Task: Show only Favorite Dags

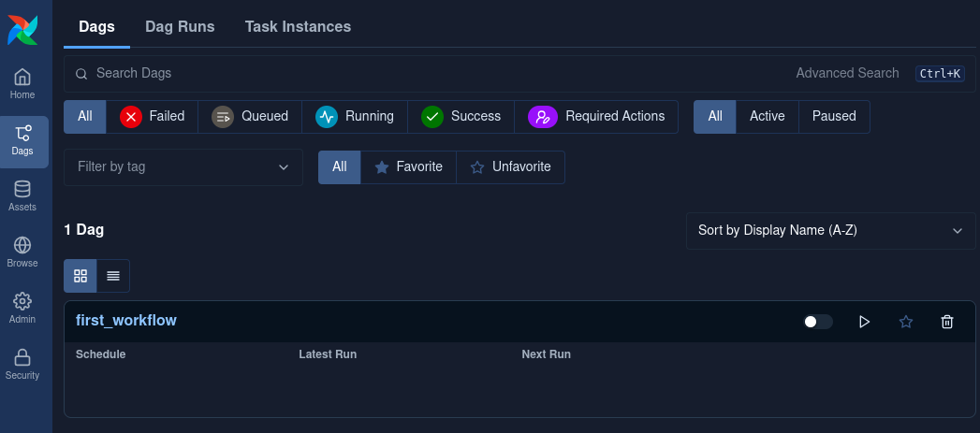Action: 408,166
